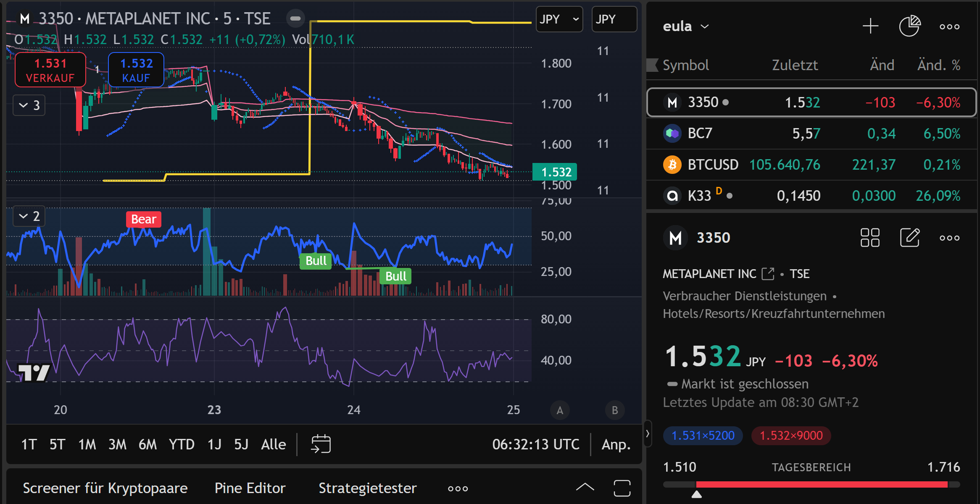Click the BC7 symbol logo
This screenshot has width=980, height=504.
[672, 134]
